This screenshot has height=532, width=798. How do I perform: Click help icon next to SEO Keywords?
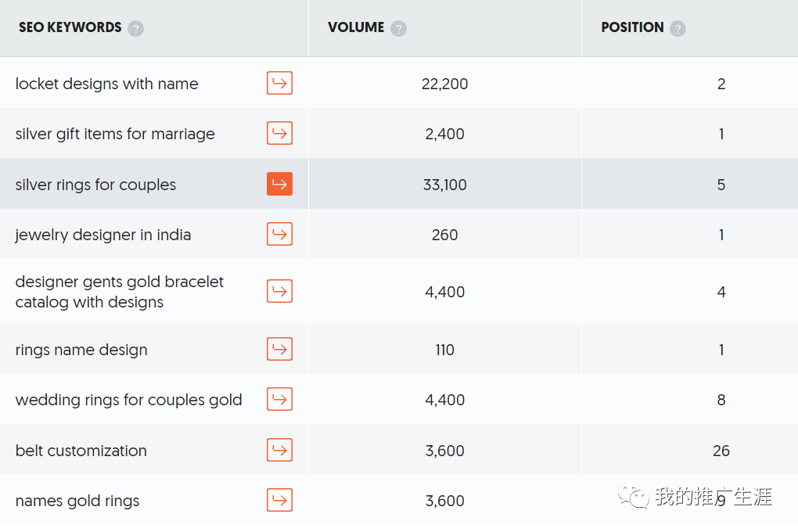pyautogui.click(x=136, y=29)
